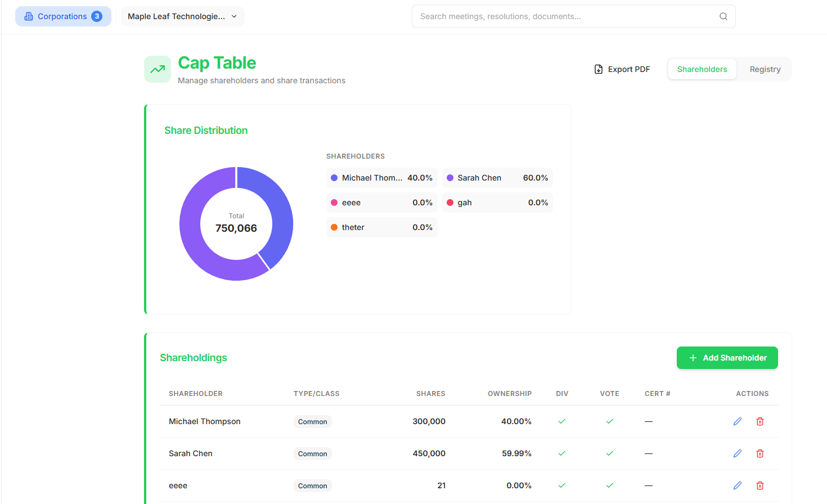827x504 pixels.
Task: Click Michael Thompson's dividend checkmark
Action: (x=561, y=421)
